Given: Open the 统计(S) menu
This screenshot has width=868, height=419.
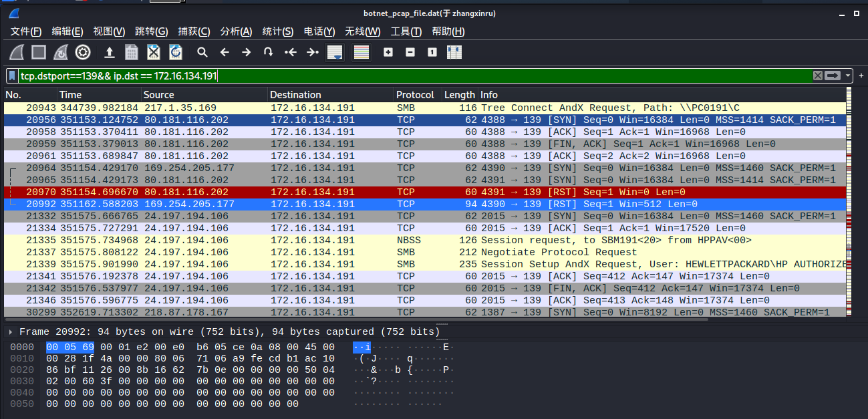Looking at the screenshot, I should (278, 31).
